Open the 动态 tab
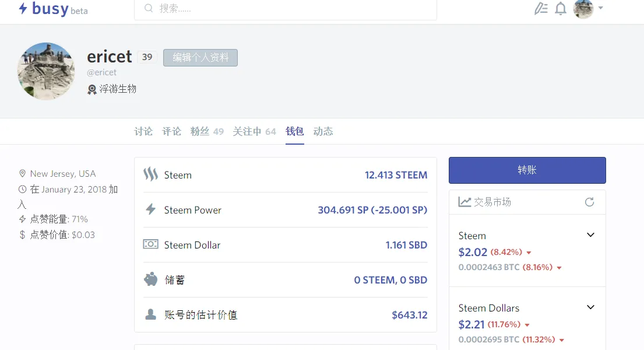 point(323,131)
